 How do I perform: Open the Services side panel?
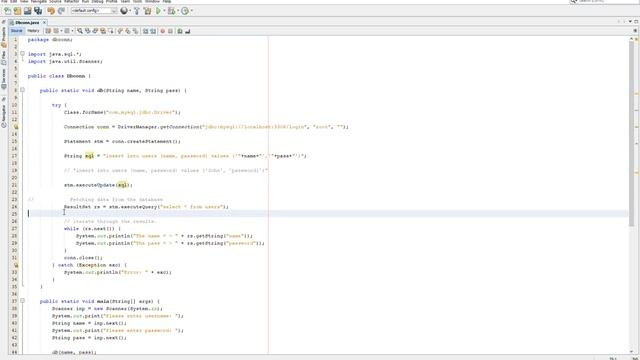pyautogui.click(x=4, y=79)
